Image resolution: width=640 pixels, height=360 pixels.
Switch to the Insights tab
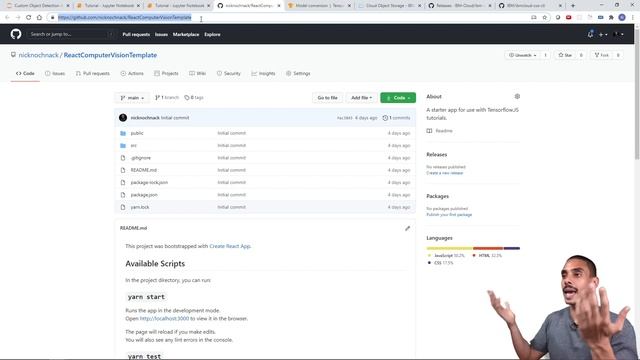pyautogui.click(x=263, y=73)
